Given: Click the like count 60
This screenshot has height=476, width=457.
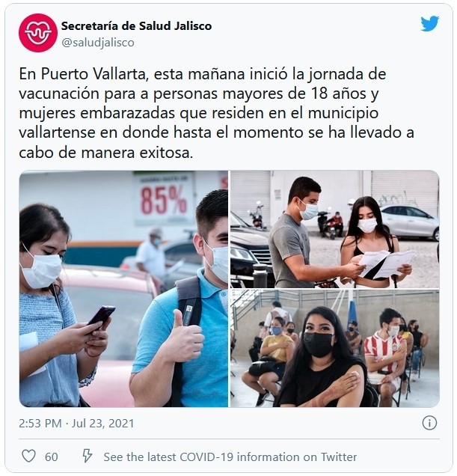Looking at the screenshot, I should coord(52,457).
